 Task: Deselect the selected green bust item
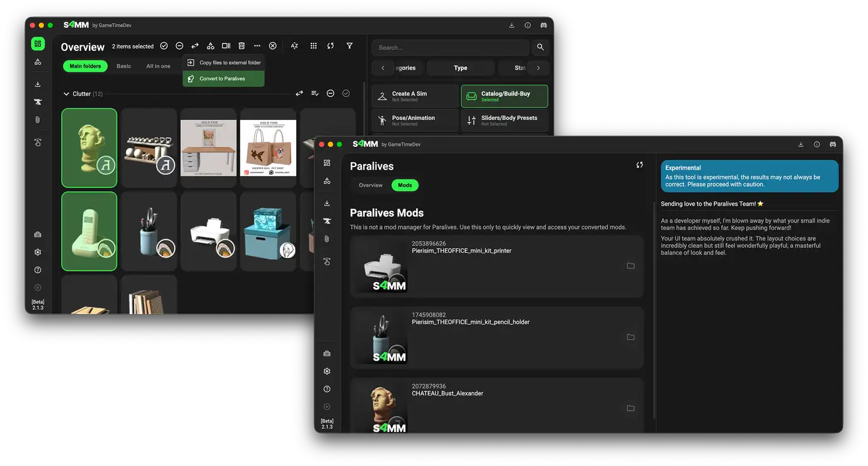pos(90,148)
